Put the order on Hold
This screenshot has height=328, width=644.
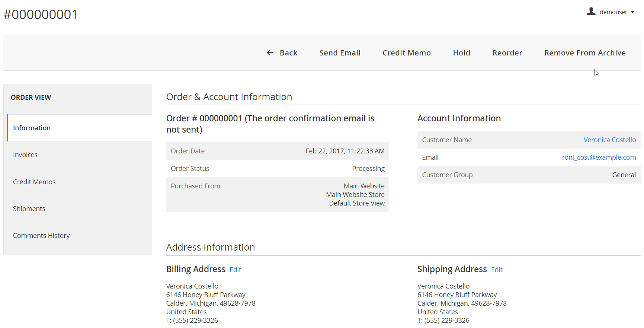461,53
